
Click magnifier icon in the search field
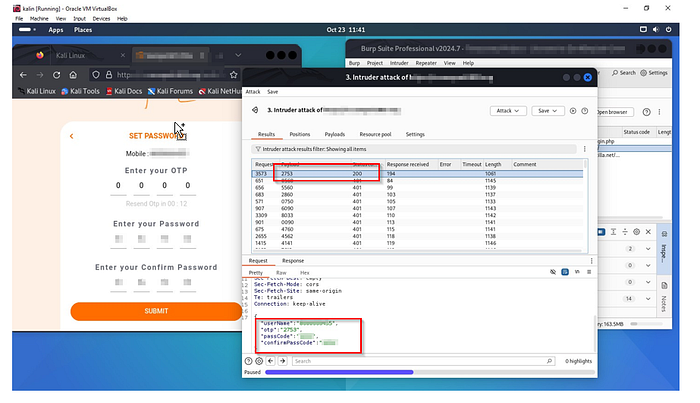click(549, 361)
